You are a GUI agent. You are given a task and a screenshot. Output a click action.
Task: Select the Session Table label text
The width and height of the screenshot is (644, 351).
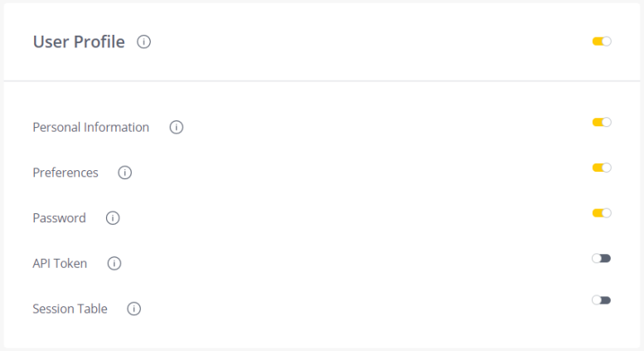[70, 309]
